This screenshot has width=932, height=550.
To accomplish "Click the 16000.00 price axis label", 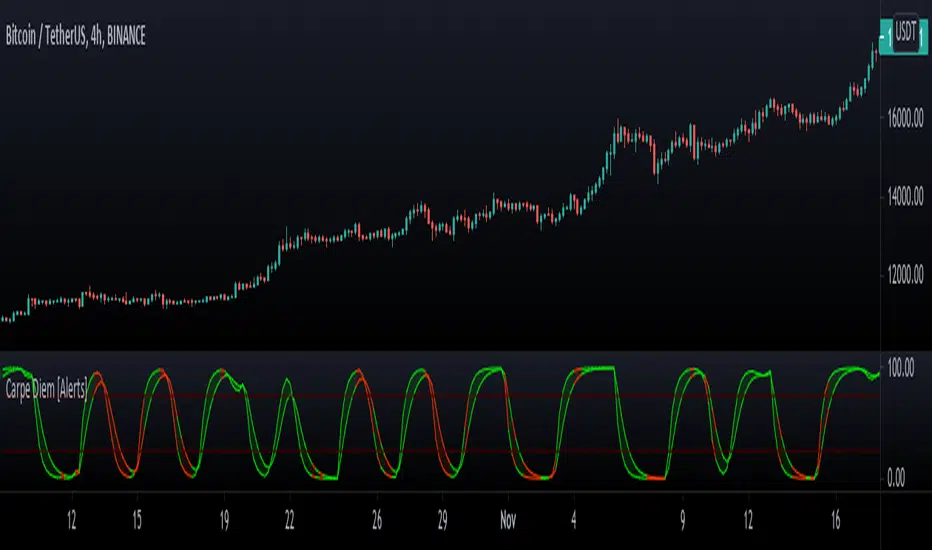I will (x=906, y=119).
